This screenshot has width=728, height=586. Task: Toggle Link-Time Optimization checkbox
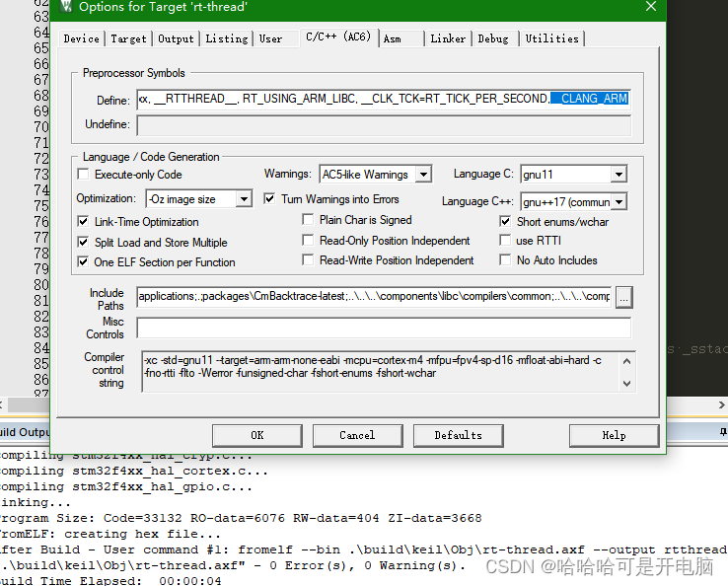tap(83, 222)
